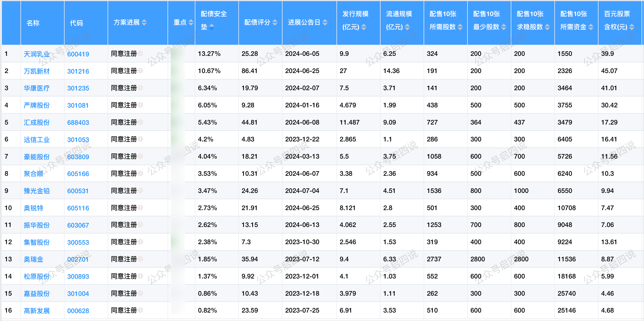Image resolution: width=644 pixels, height=321 pixels.
Task: Click the 名称 column header
Action: point(33,23)
